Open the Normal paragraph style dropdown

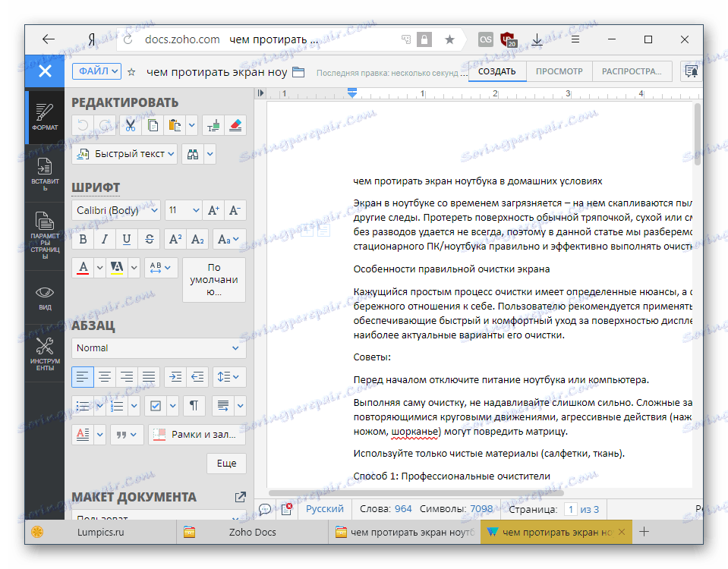(159, 348)
